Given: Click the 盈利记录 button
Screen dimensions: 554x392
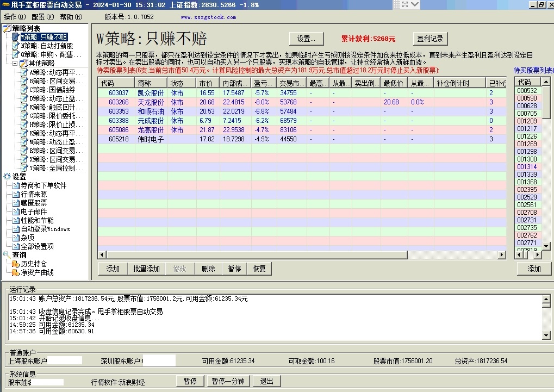Looking at the screenshot, I should (429, 39).
